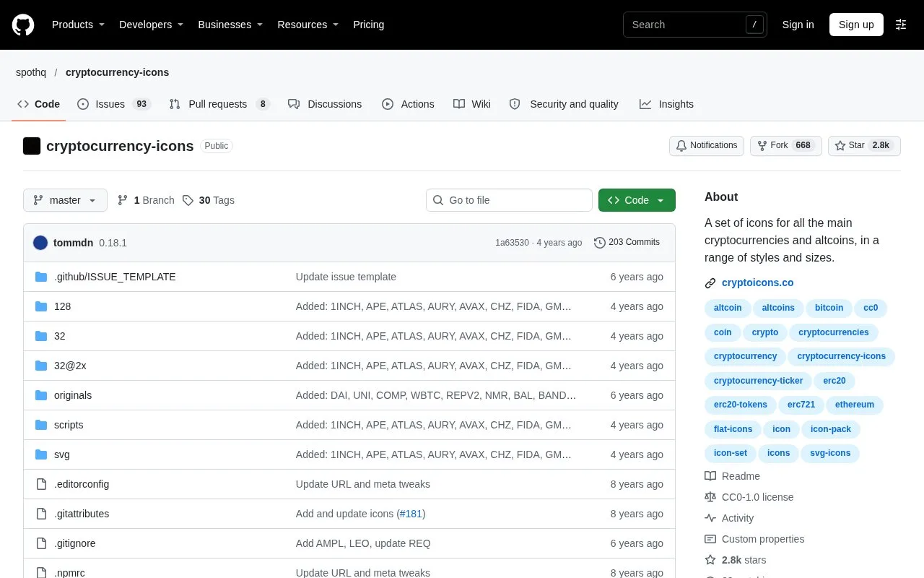Click the file icon beside .gitignore
This screenshot has height=578, width=924.
(x=41, y=543)
